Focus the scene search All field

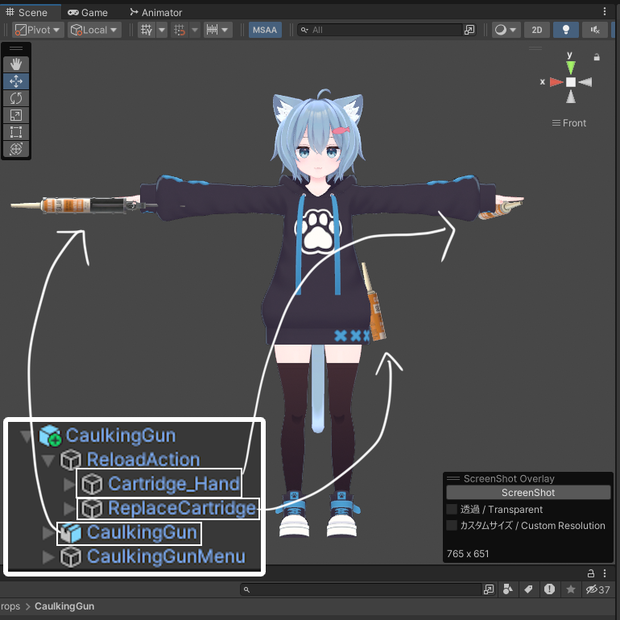click(x=380, y=30)
